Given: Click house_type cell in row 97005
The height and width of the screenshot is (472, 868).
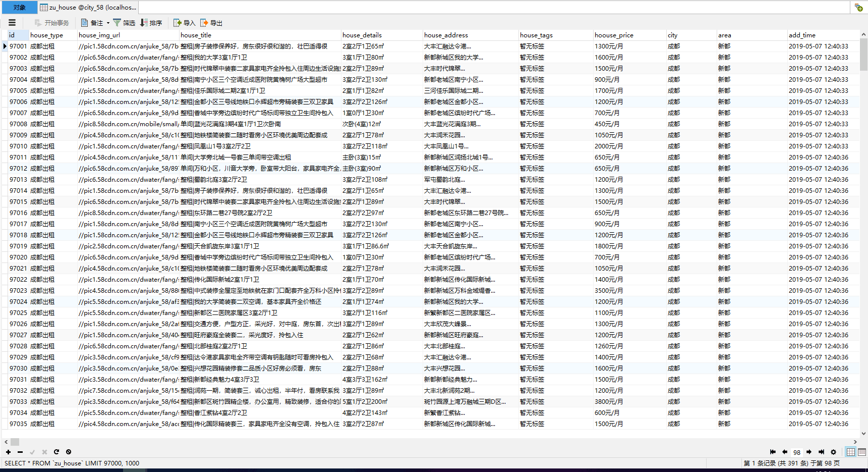Looking at the screenshot, I should point(52,90).
